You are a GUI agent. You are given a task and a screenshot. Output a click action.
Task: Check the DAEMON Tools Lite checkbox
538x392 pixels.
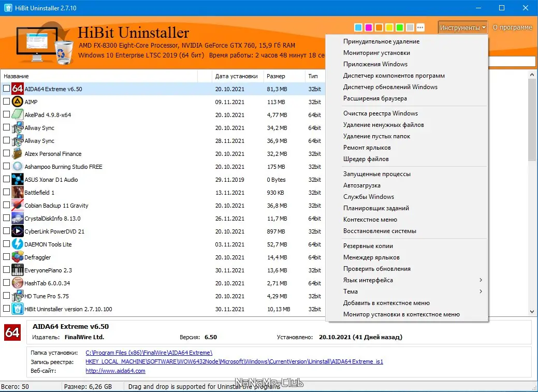6,244
